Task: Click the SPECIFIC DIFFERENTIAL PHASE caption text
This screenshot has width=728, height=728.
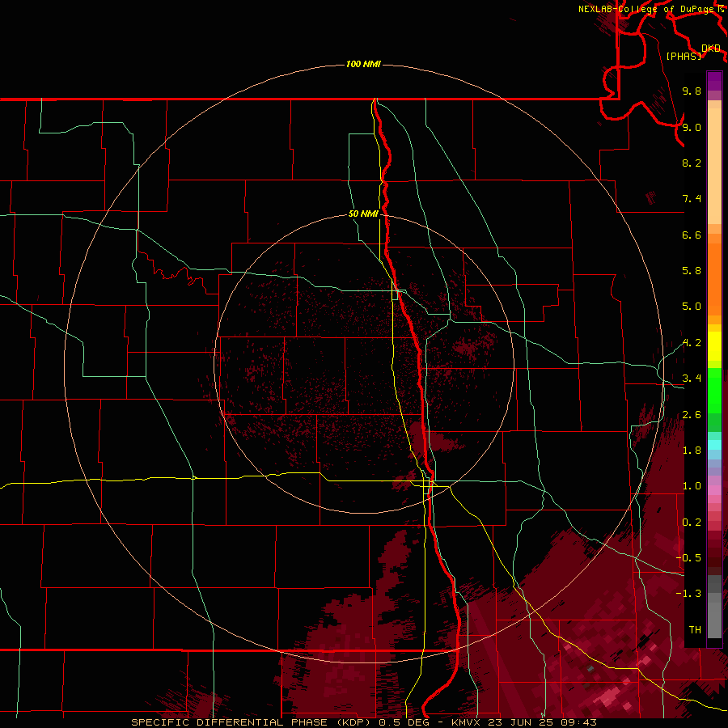Action: tap(231, 722)
